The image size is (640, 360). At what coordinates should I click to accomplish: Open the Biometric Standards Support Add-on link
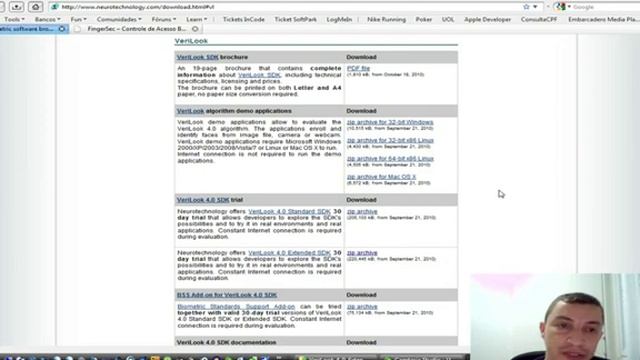coord(236,307)
